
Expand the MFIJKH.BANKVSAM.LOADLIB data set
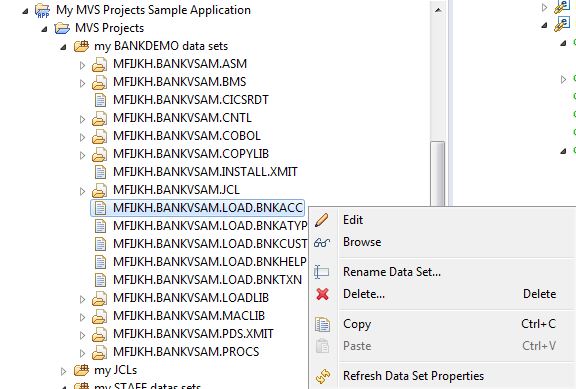click(x=82, y=299)
